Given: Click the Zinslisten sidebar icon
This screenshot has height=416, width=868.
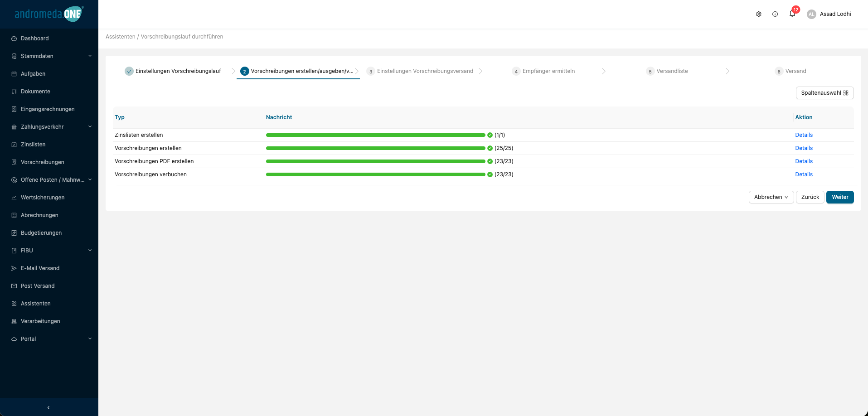Looking at the screenshot, I should [x=14, y=145].
